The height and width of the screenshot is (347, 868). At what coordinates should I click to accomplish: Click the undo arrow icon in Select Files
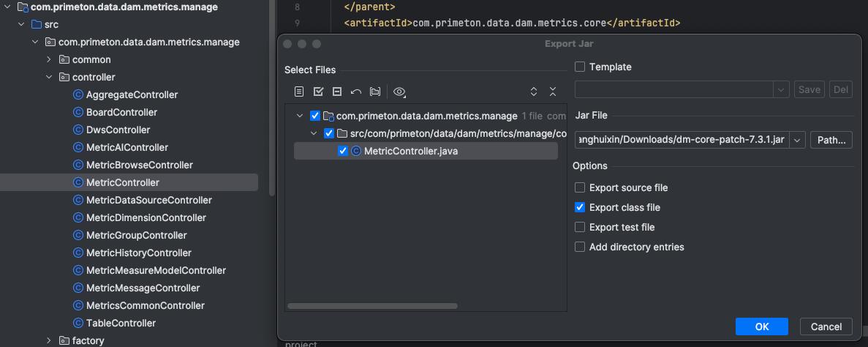click(x=356, y=92)
